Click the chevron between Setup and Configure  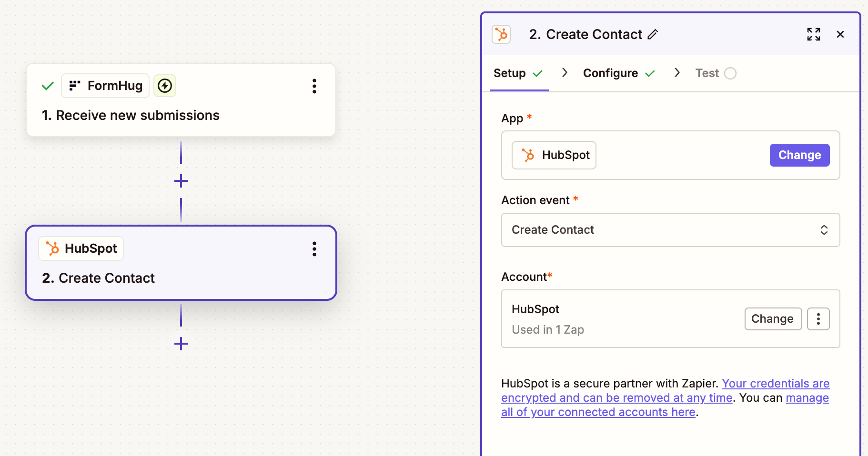click(x=565, y=72)
